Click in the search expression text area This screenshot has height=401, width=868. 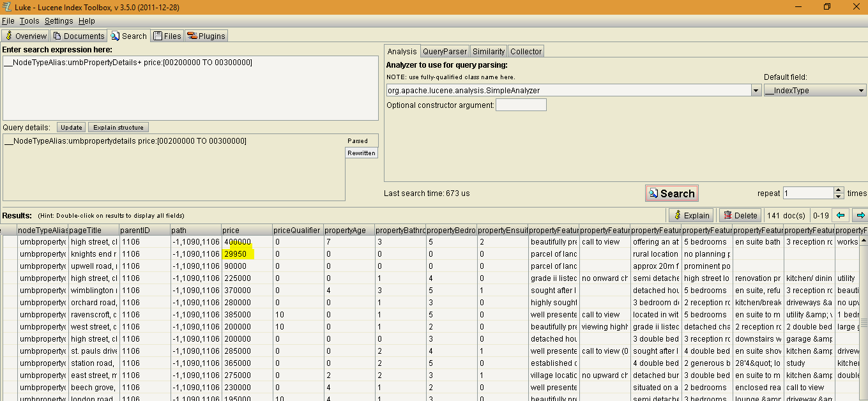click(190, 88)
